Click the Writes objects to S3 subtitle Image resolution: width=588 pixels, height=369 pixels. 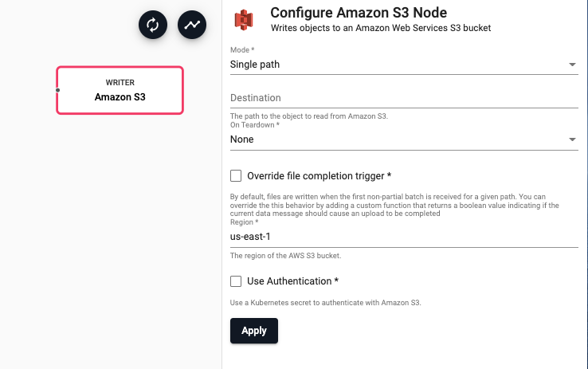tap(381, 28)
